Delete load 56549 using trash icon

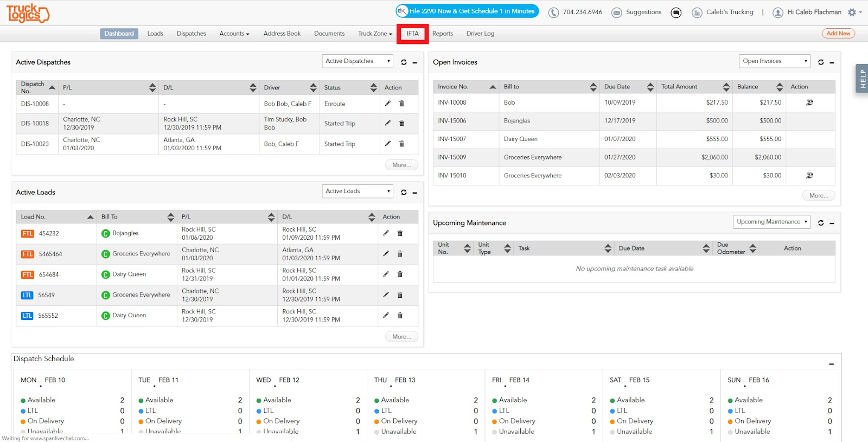400,294
